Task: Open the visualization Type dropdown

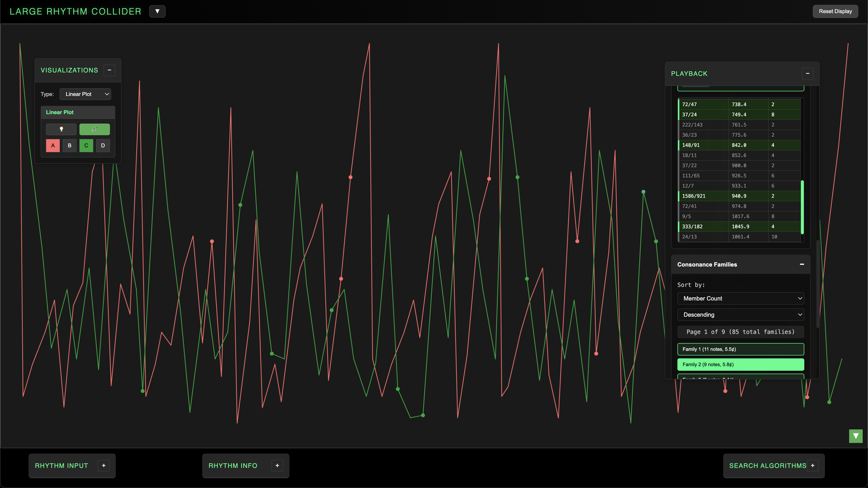Action: tap(85, 94)
